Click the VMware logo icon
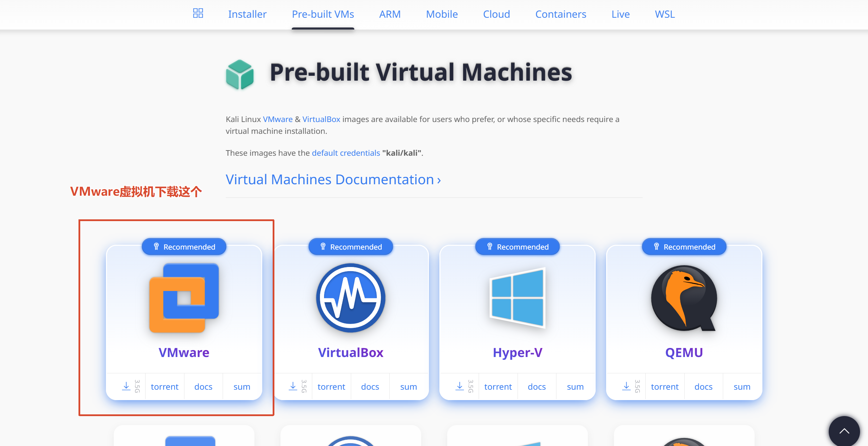868x446 pixels. click(184, 298)
